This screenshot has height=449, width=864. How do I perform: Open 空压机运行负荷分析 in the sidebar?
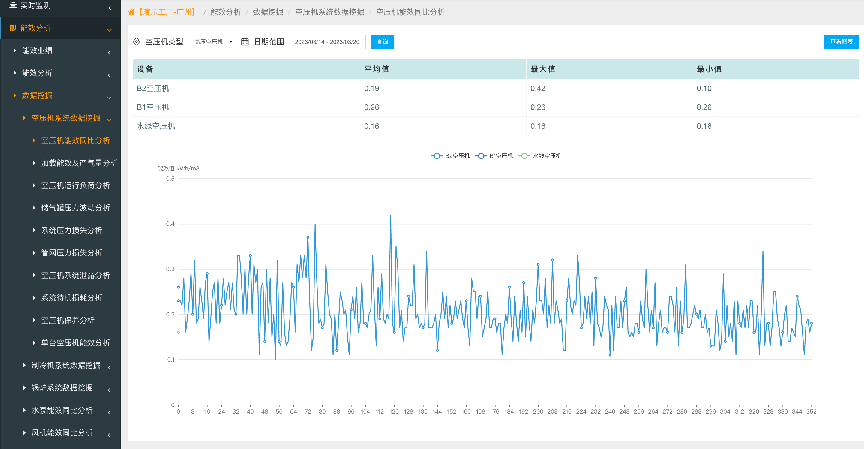pos(75,185)
